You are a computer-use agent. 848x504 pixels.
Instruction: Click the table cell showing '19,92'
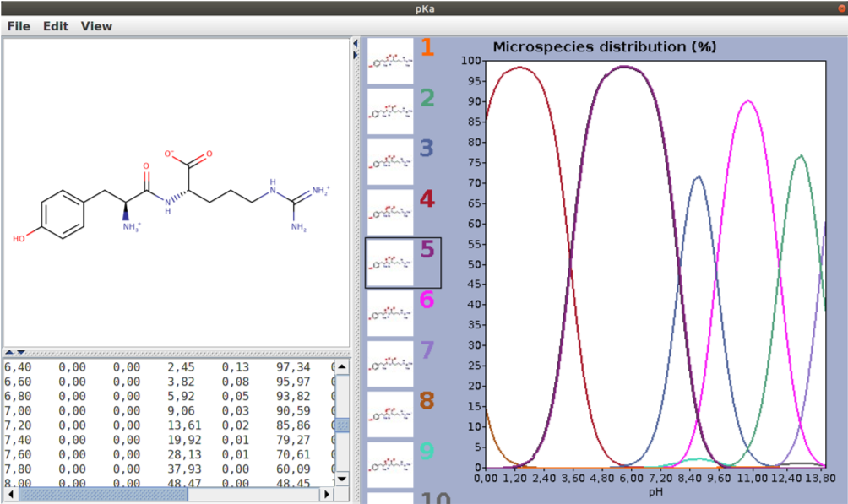(184, 440)
